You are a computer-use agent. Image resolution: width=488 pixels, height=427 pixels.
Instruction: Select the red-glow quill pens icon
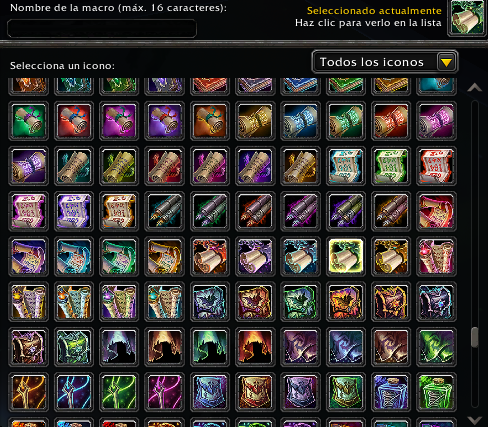(255, 211)
